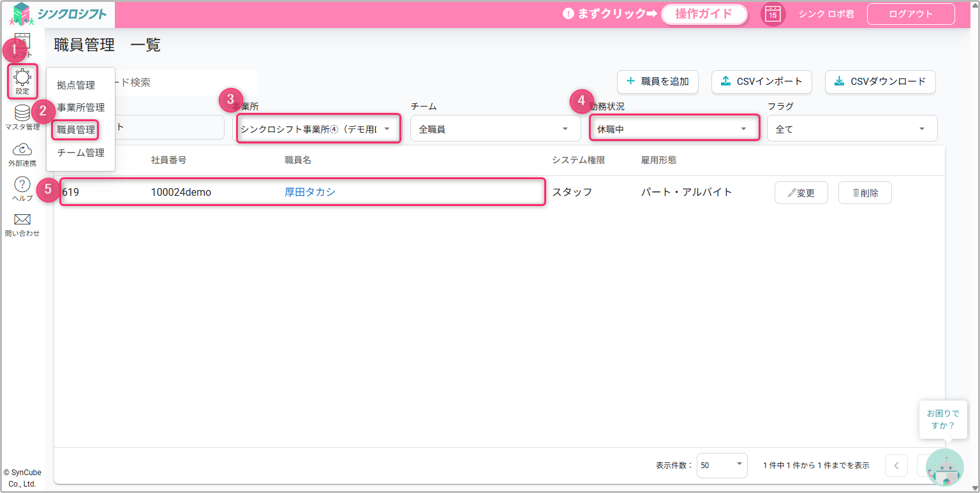This screenshot has height=493, width=980.
Task: Open employee link 厚田タカシ
Action: [x=309, y=192]
